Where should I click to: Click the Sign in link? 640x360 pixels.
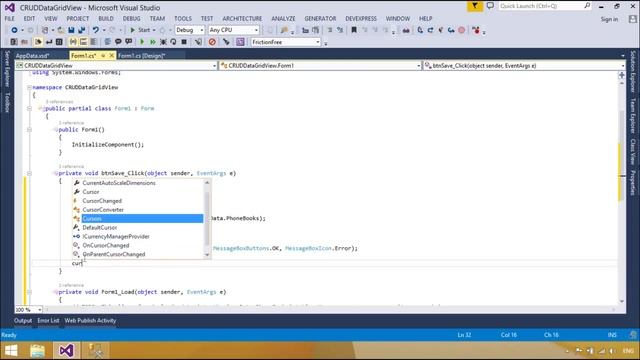pos(609,19)
